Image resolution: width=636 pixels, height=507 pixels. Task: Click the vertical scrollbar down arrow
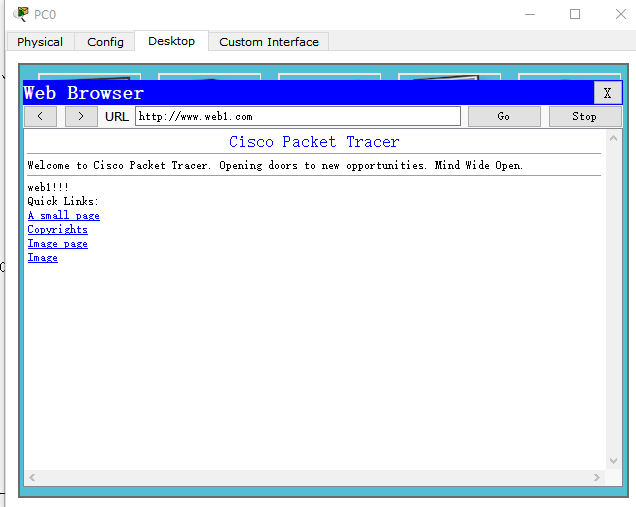(613, 461)
